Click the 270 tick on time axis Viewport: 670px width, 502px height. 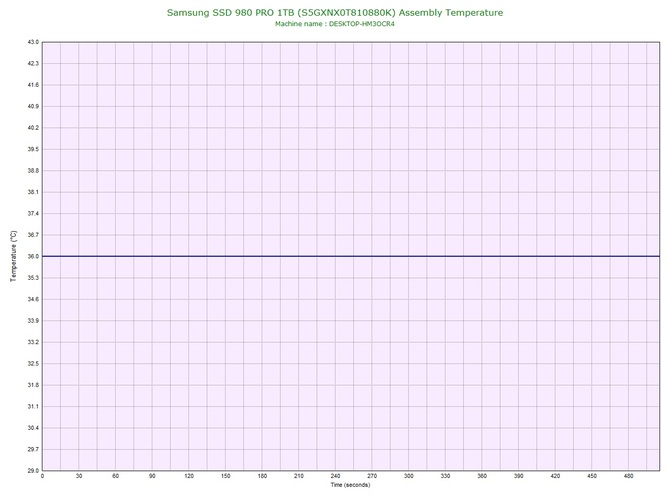[372, 476]
